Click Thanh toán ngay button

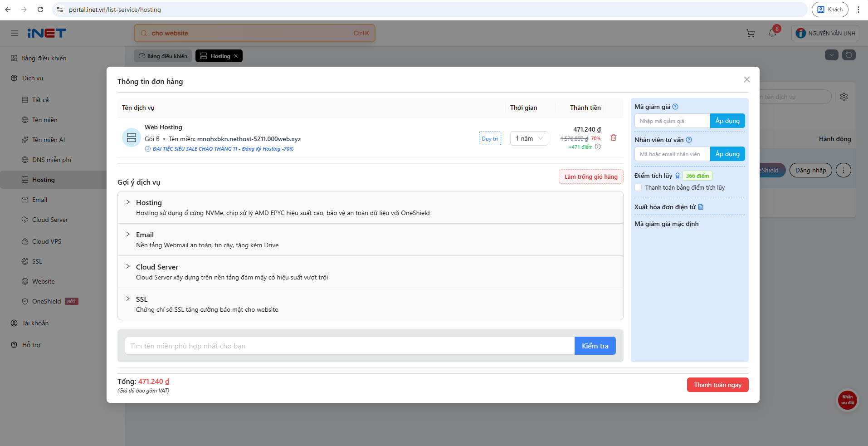coord(717,385)
